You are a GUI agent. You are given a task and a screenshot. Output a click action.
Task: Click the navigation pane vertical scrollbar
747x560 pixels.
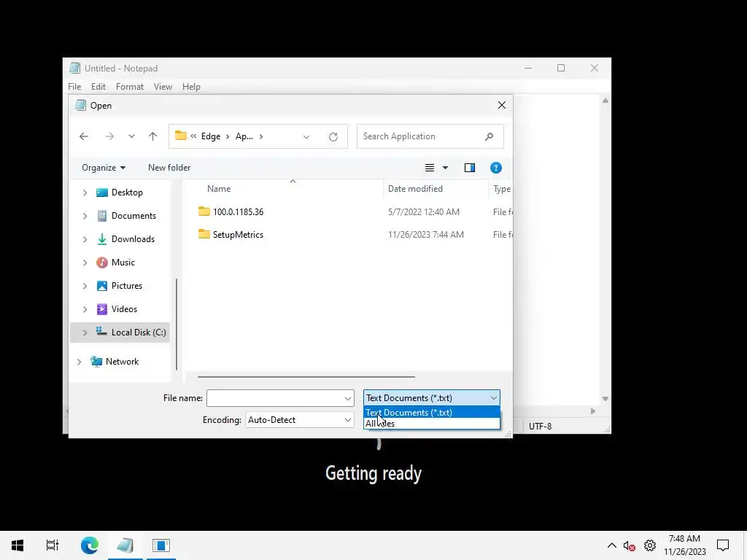coord(177,324)
